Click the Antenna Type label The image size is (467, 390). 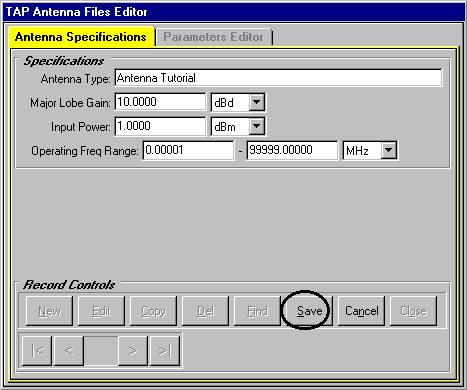(75, 79)
